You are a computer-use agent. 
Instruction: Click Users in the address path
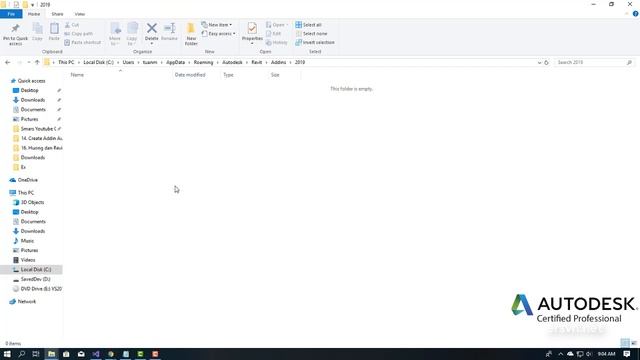click(x=128, y=62)
